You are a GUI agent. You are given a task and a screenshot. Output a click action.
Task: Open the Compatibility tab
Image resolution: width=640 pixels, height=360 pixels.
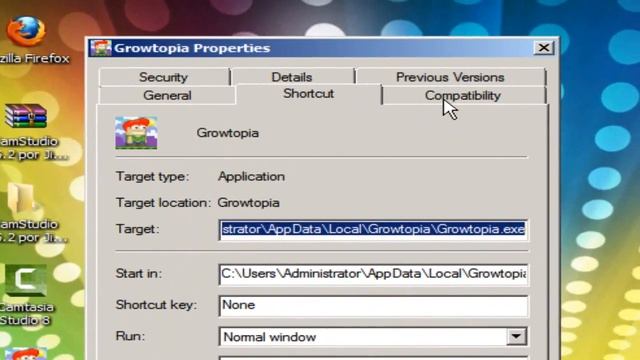click(463, 95)
